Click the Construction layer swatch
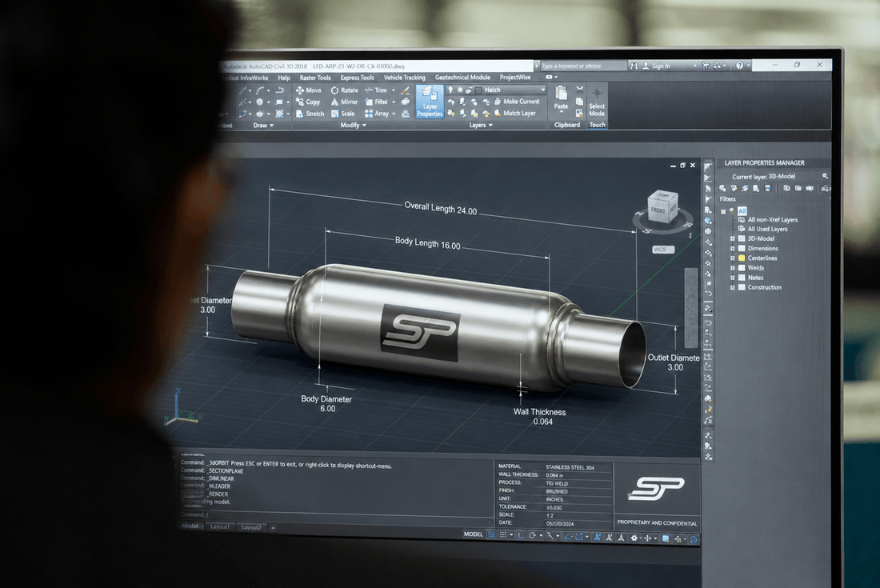Image resolution: width=880 pixels, height=588 pixels. coord(742,287)
